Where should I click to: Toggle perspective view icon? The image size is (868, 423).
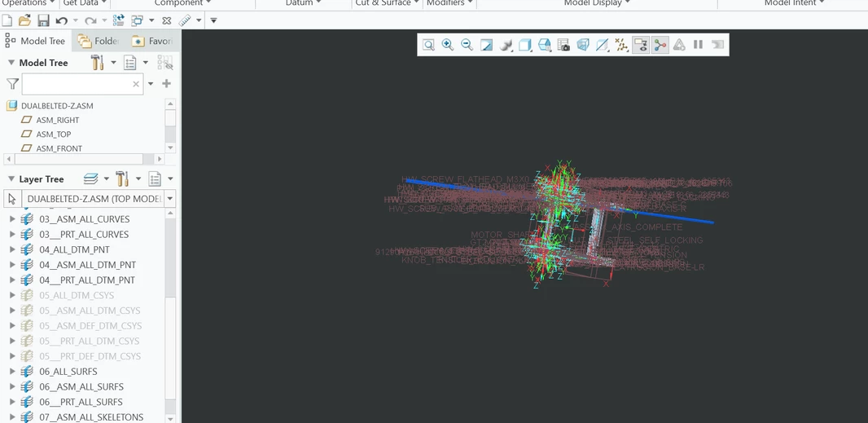coord(583,45)
